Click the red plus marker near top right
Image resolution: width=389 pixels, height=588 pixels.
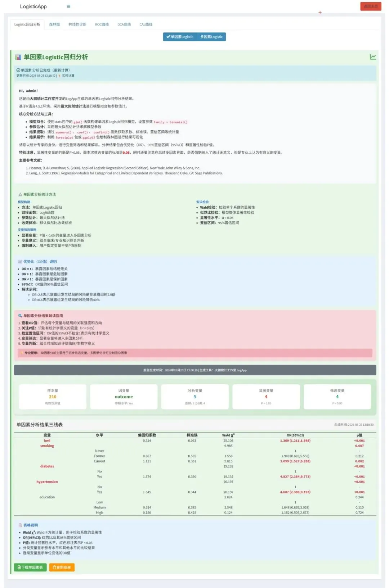click(320, 12)
